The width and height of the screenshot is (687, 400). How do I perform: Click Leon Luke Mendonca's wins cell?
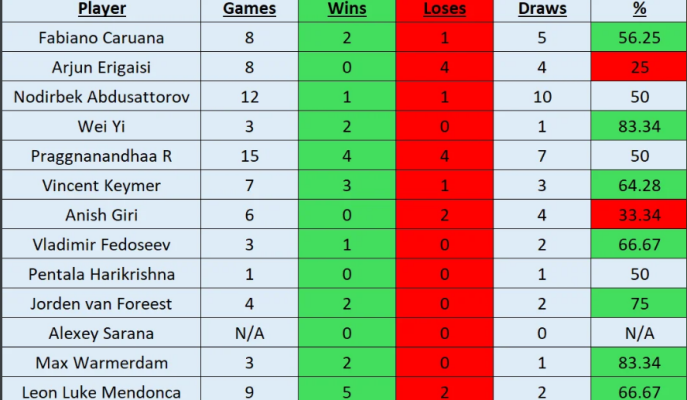[347, 389]
